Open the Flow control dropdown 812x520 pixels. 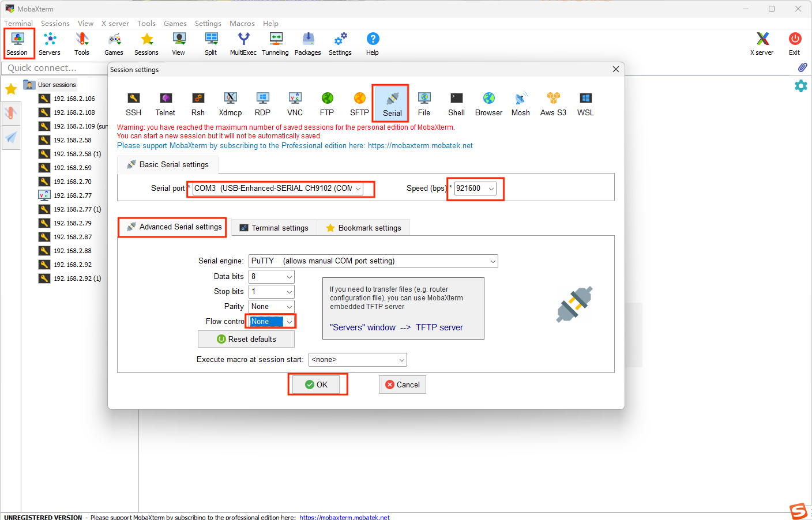point(272,322)
